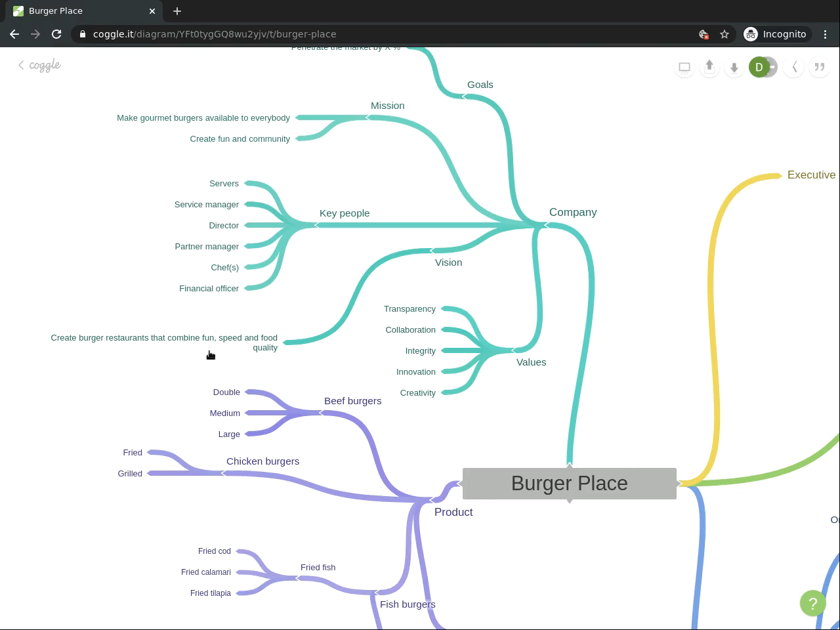Expand the side panel with the chevron icon

click(x=795, y=67)
